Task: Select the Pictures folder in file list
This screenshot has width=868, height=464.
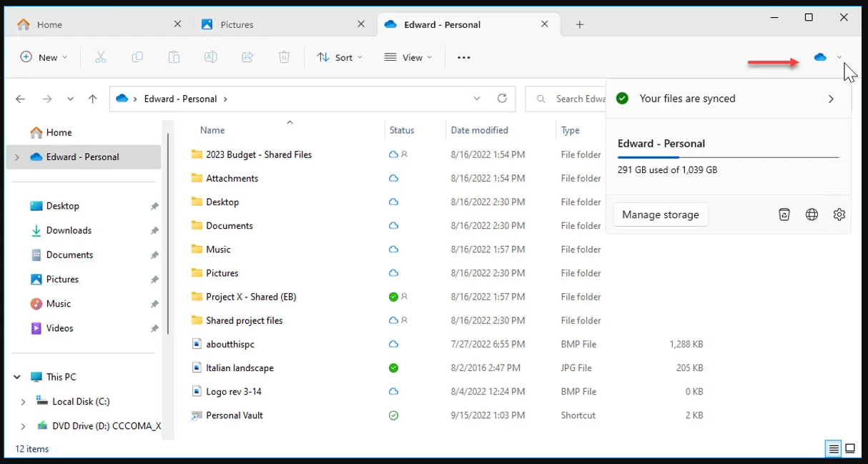Action: [x=222, y=273]
